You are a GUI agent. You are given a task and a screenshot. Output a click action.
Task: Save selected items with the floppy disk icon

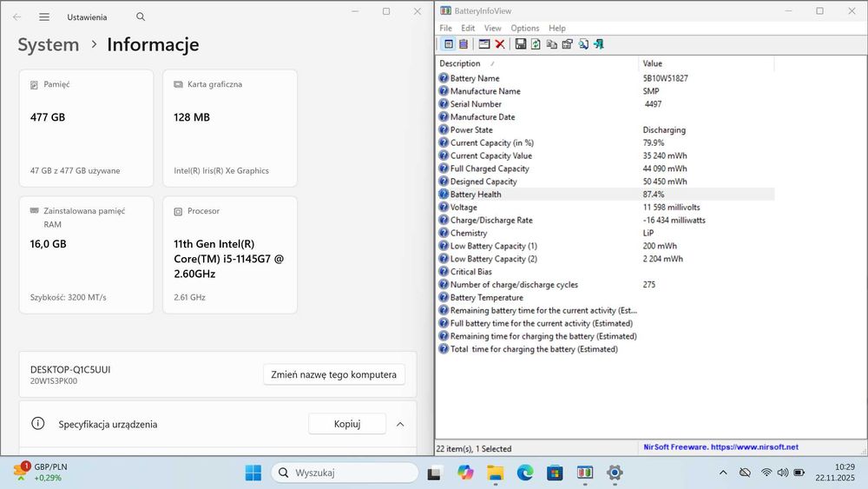pos(520,44)
